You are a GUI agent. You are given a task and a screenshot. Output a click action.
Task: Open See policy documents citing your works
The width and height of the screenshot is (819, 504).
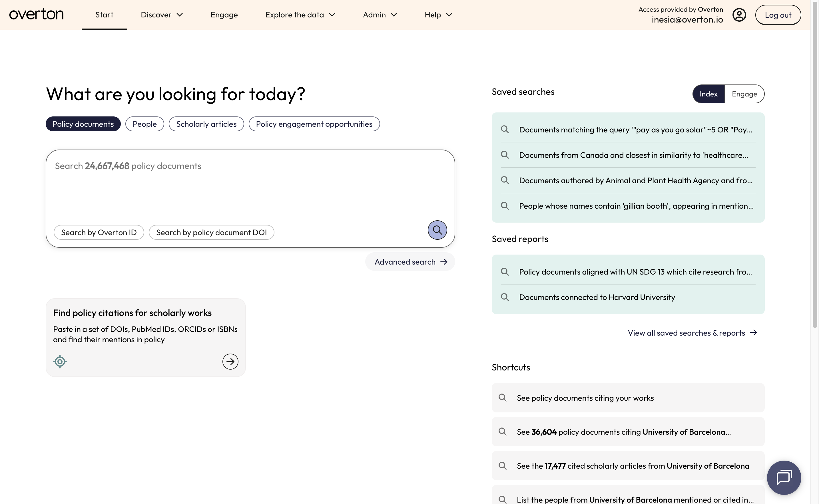pyautogui.click(x=628, y=398)
